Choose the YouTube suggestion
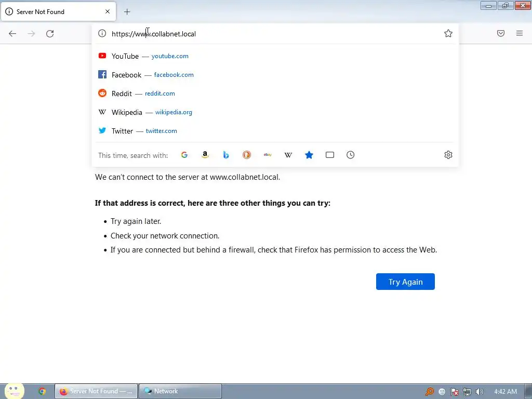Viewport: 532px width, 399px height. (275, 56)
